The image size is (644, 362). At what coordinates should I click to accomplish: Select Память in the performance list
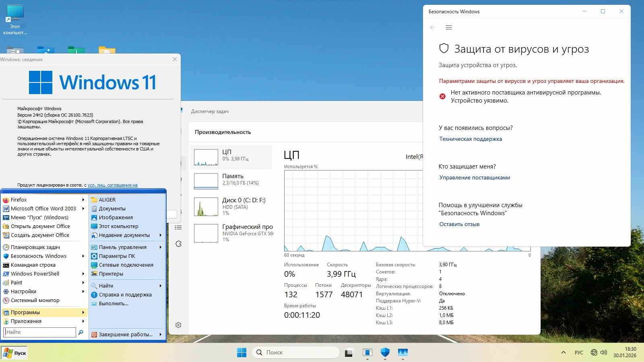pyautogui.click(x=232, y=179)
